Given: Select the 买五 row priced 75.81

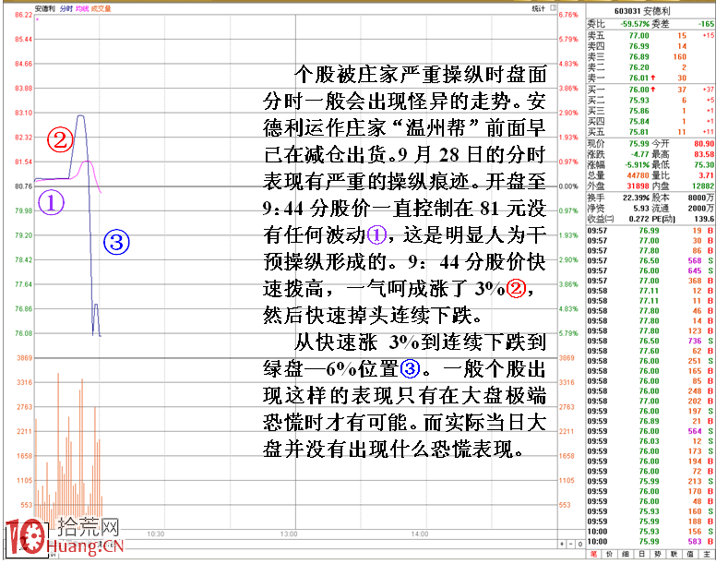Looking at the screenshot, I should 650,132.
